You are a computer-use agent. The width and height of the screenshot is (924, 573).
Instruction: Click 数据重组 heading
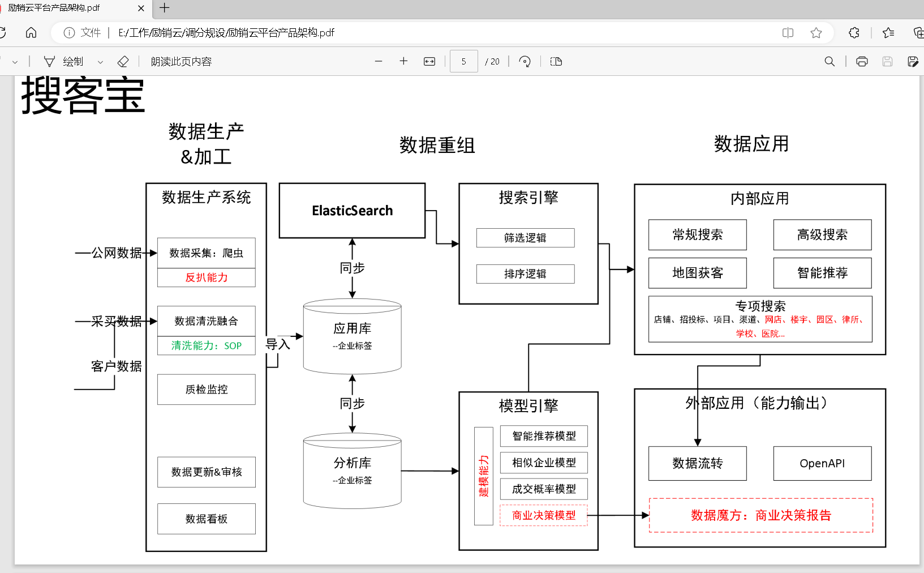(437, 145)
